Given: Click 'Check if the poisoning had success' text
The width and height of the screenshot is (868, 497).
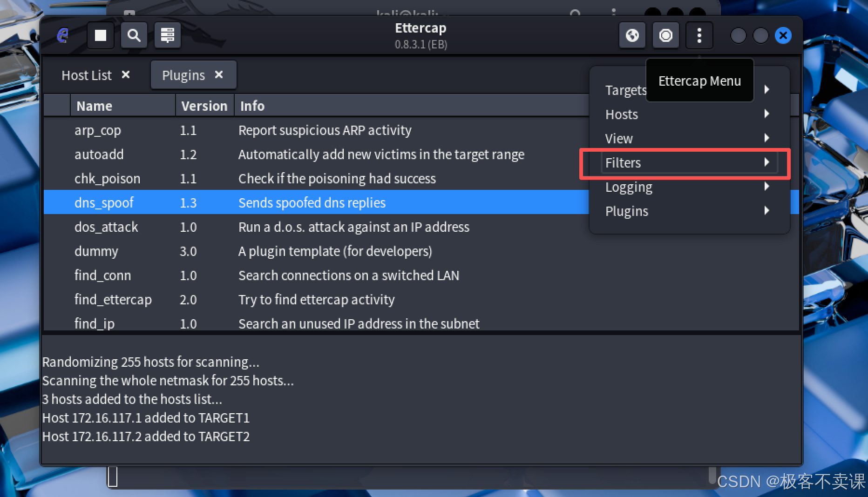Looking at the screenshot, I should point(337,179).
